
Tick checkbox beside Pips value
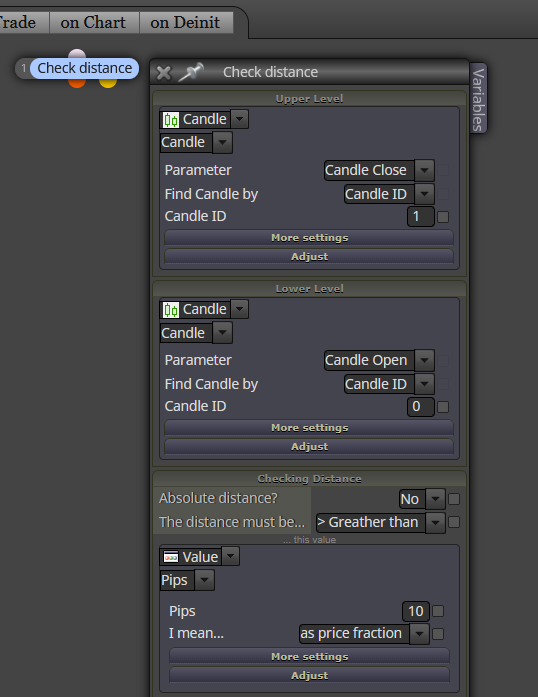[x=438, y=611]
